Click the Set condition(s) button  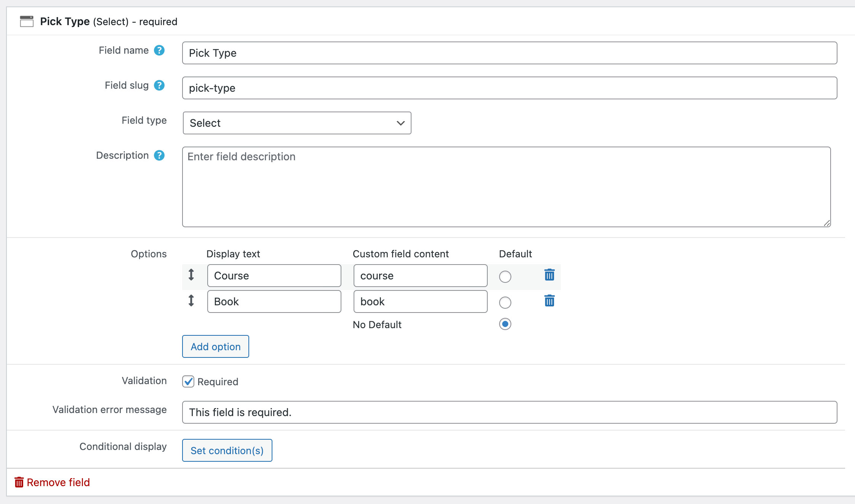tap(227, 450)
